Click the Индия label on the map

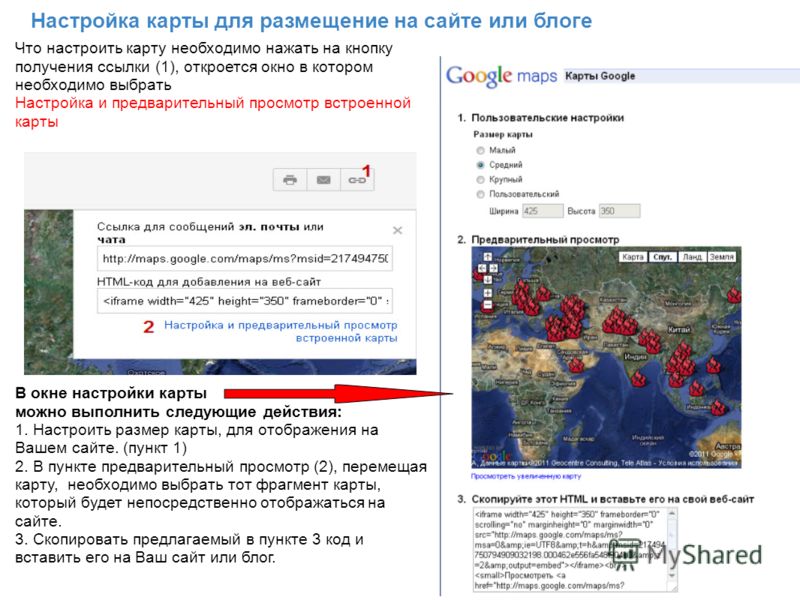tap(636, 357)
